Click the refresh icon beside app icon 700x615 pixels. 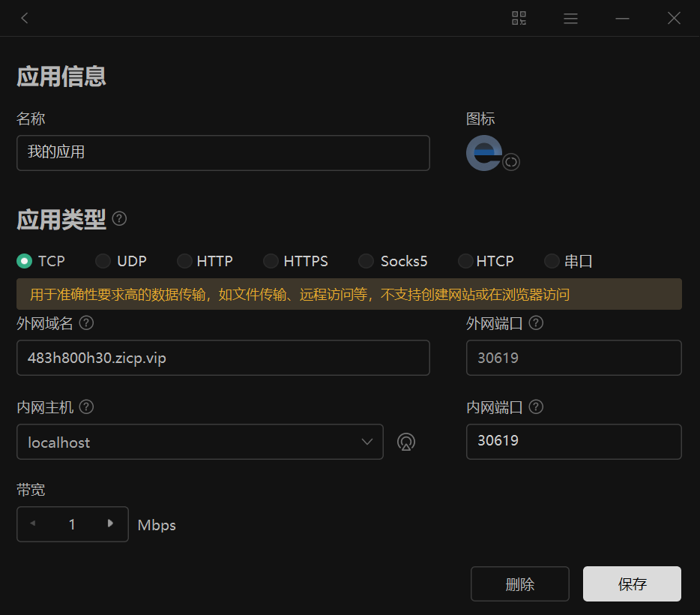(511, 162)
